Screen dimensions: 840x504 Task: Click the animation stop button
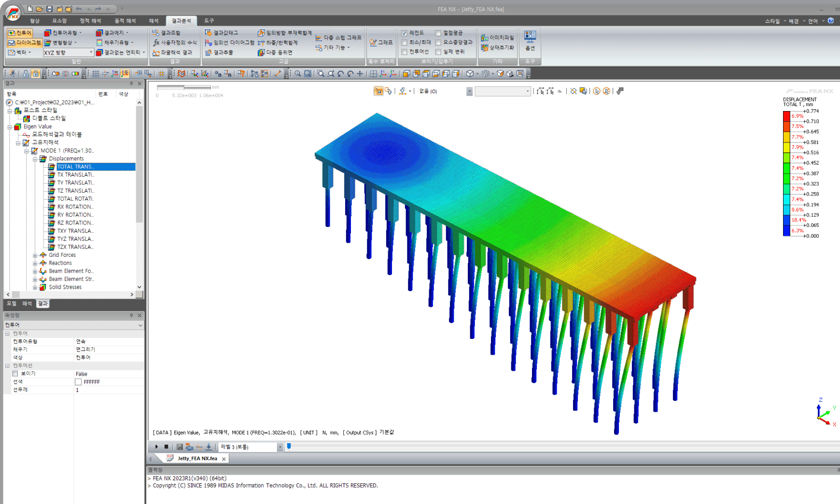coord(166,447)
